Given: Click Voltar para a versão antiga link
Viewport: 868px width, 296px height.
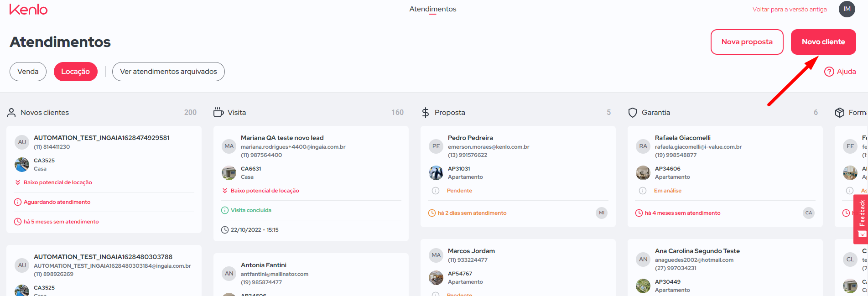Looking at the screenshot, I should (790, 9).
